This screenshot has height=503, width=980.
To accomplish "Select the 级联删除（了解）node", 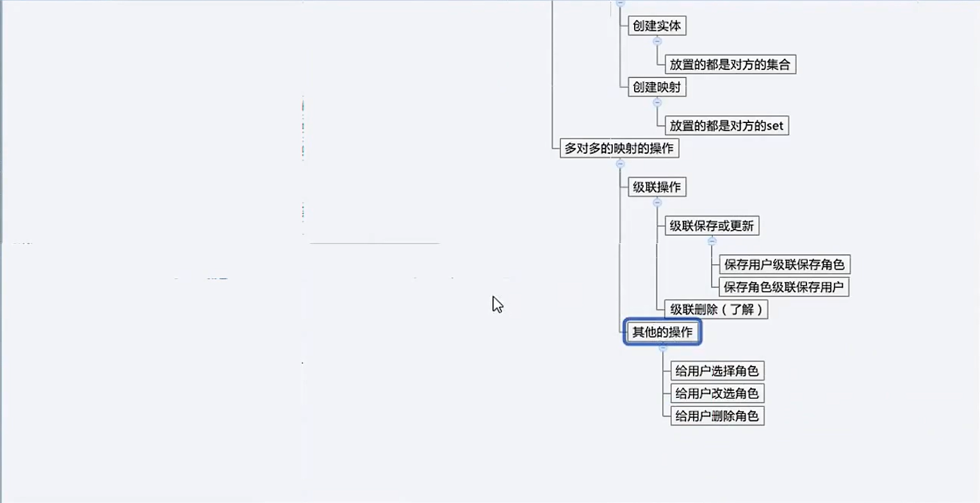I will click(716, 309).
